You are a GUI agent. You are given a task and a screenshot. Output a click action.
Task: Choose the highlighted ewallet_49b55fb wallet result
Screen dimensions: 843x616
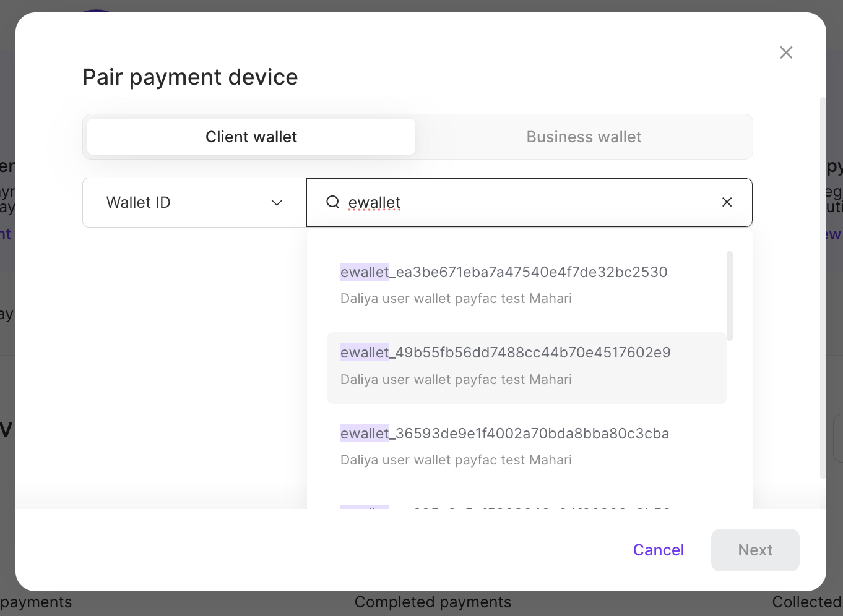point(505,353)
